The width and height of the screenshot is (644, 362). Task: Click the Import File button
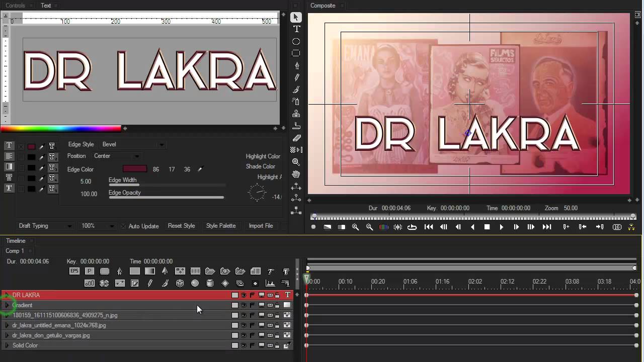point(261,226)
